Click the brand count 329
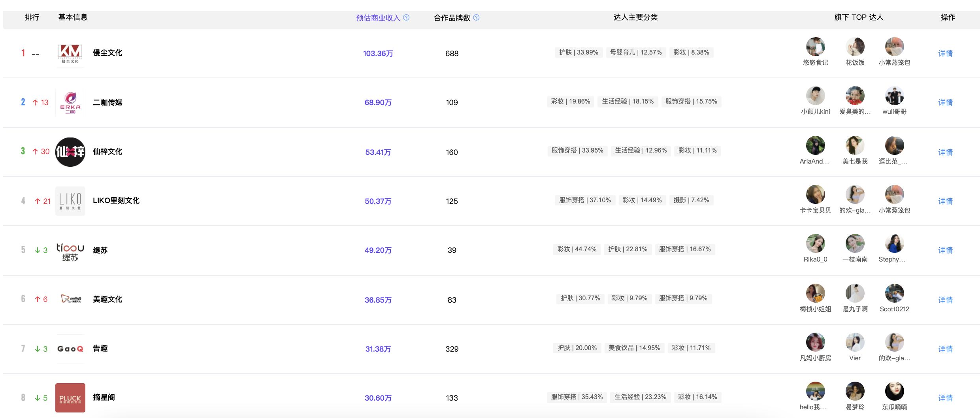980x418 pixels. [452, 349]
